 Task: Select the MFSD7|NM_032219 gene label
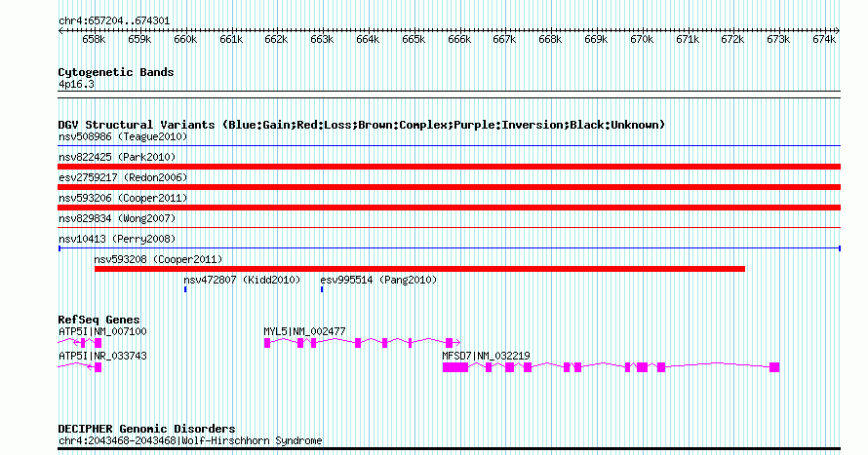pyautogui.click(x=486, y=356)
